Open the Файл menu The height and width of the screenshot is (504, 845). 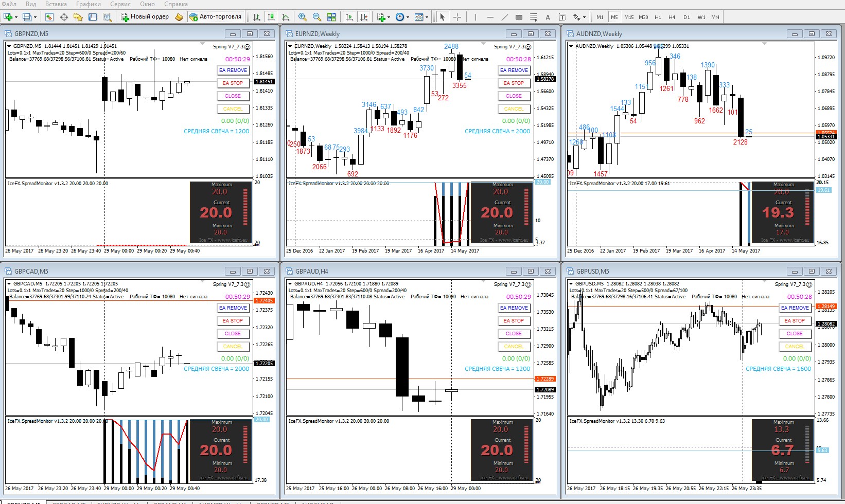[9, 4]
